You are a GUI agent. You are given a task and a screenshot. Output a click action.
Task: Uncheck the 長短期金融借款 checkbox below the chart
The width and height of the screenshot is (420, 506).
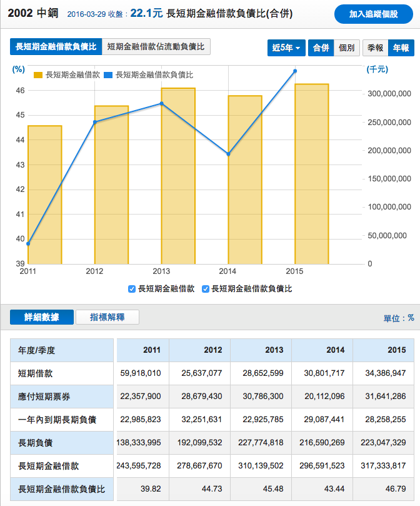(131, 289)
